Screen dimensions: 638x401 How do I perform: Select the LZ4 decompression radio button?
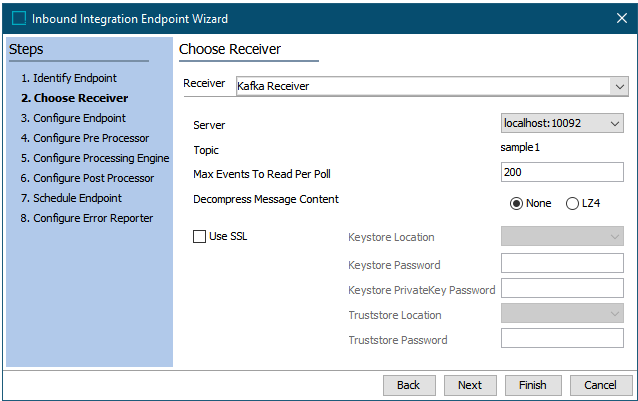[x=572, y=203]
